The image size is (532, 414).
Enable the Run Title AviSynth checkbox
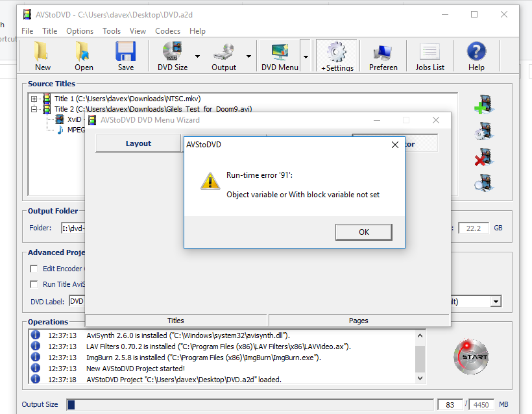(x=34, y=284)
